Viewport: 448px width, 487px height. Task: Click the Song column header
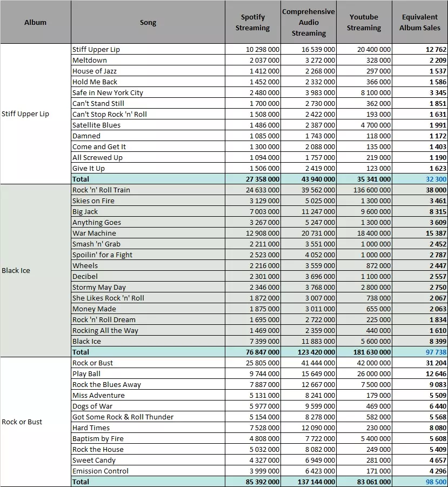(148, 22)
